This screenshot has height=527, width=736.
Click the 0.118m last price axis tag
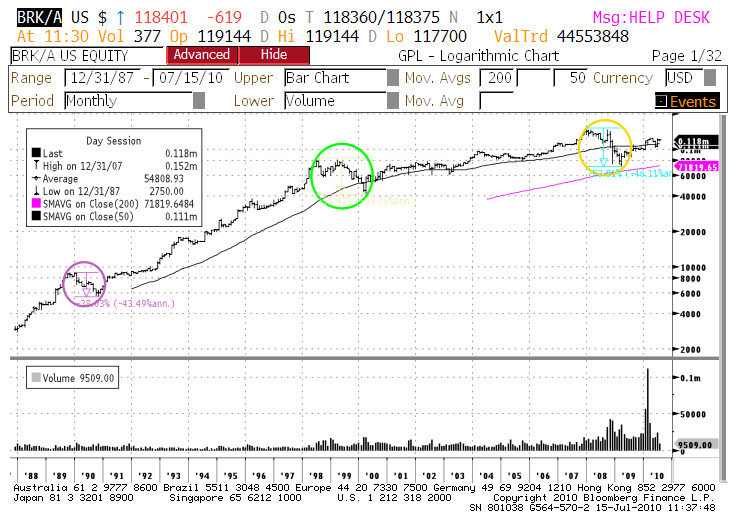point(695,141)
